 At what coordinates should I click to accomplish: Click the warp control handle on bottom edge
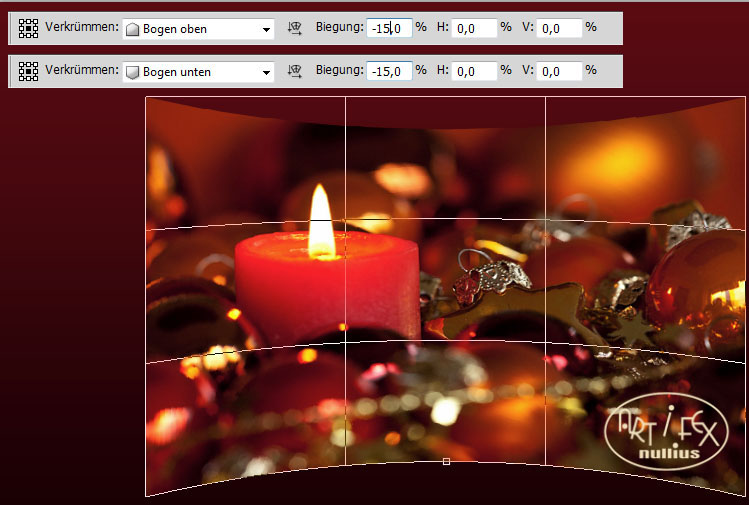coord(446,462)
